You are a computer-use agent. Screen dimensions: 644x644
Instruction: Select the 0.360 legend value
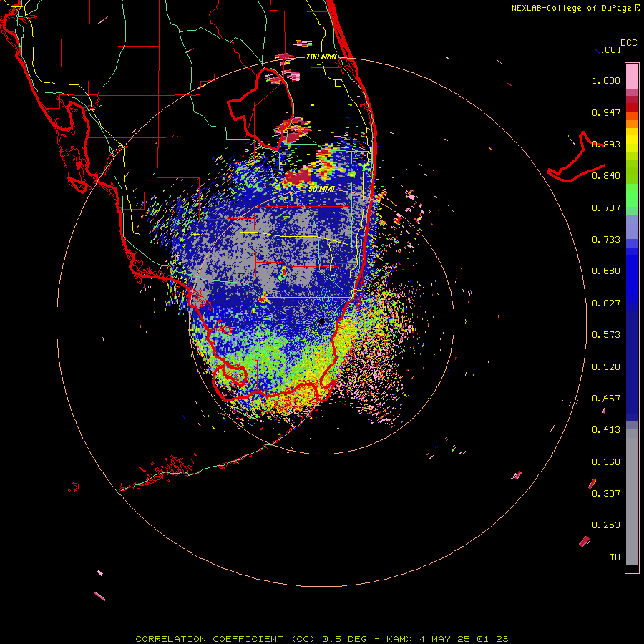coord(606,462)
